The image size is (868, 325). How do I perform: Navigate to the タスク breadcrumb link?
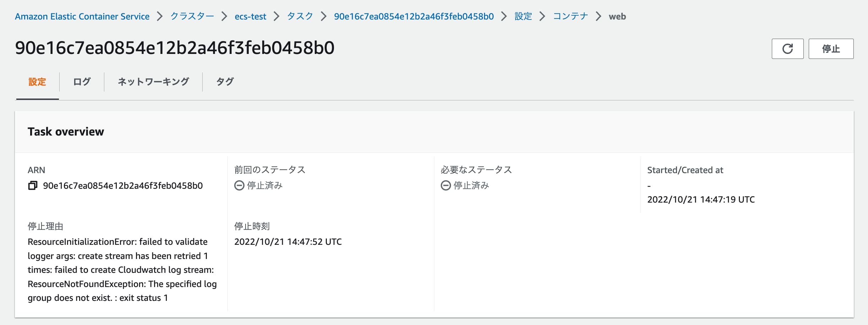pos(300,16)
